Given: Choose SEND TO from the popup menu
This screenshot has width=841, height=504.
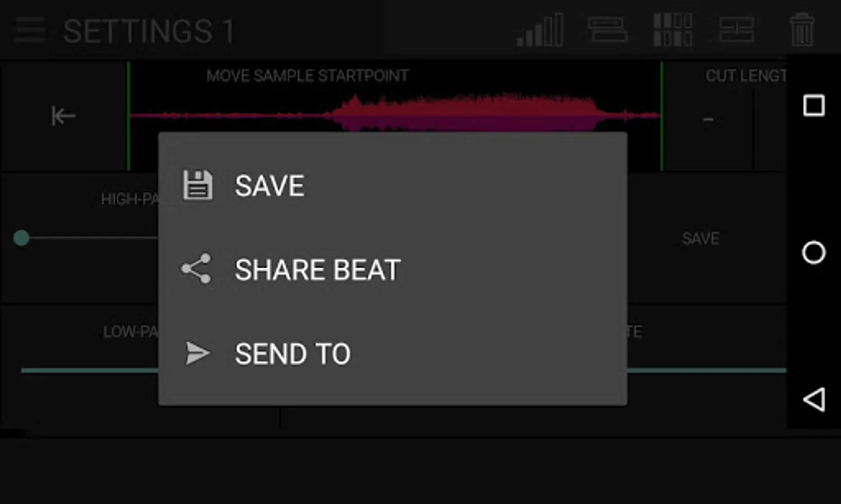Looking at the screenshot, I should (392, 353).
